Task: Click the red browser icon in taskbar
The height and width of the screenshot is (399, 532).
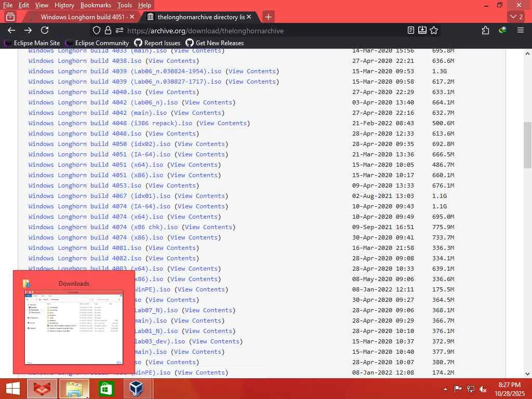Action: 42,389
